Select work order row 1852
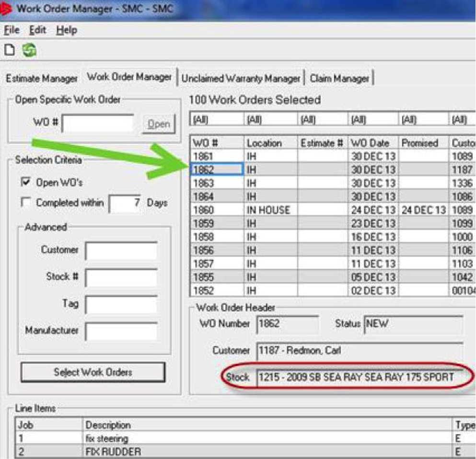476x459 pixels. (333, 290)
